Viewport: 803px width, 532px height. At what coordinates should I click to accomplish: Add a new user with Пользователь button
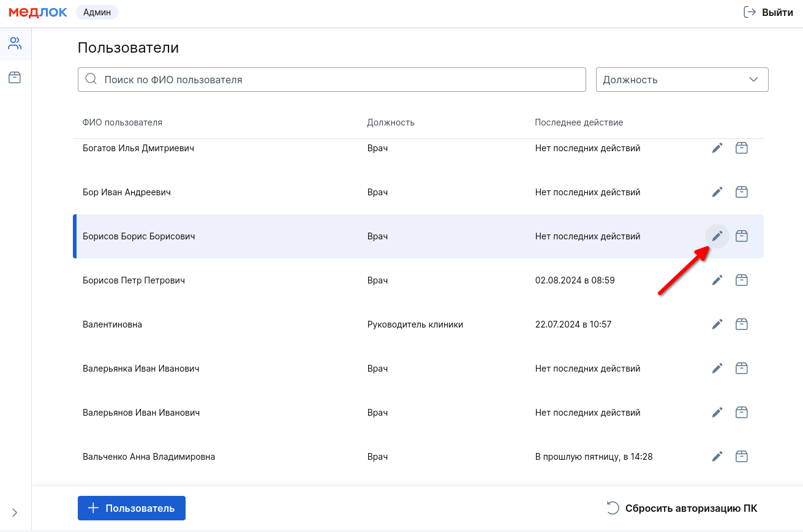click(x=132, y=508)
